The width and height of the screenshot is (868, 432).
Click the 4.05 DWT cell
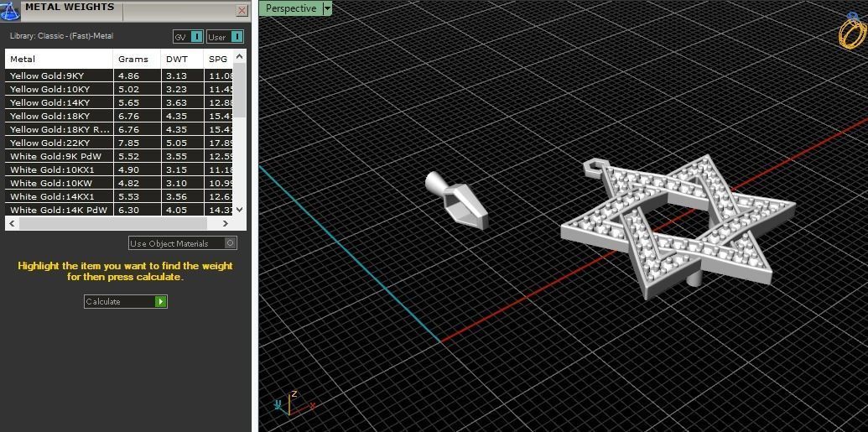pyautogui.click(x=182, y=210)
